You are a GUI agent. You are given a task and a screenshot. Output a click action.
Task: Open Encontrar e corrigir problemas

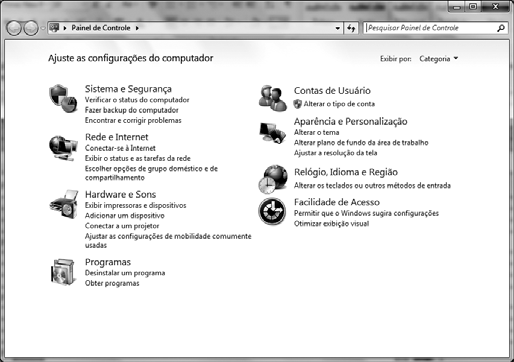[133, 120]
